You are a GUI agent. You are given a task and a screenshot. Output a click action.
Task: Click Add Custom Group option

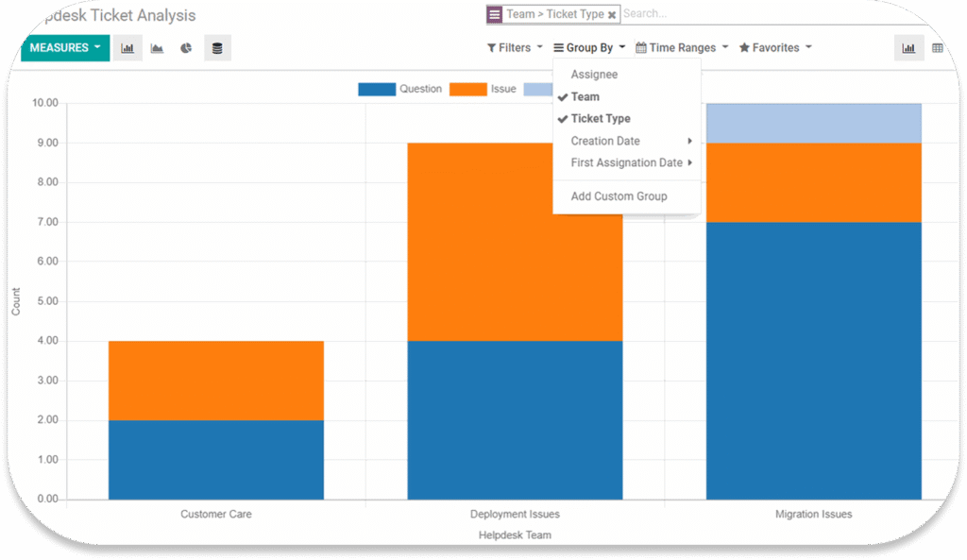click(x=619, y=196)
